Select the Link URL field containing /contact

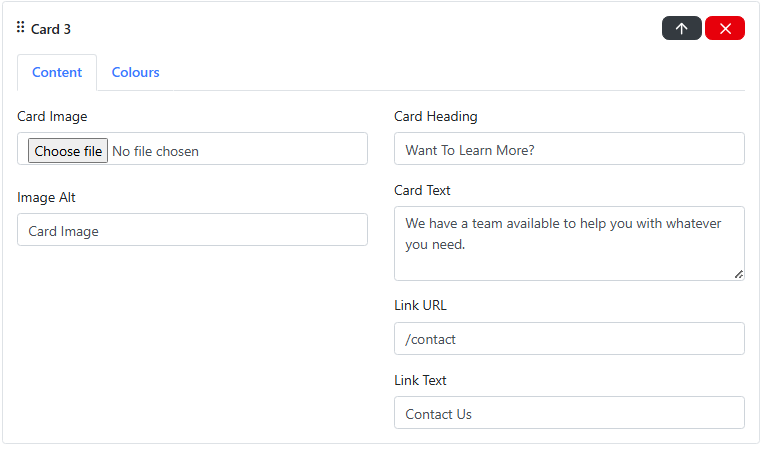click(x=569, y=339)
